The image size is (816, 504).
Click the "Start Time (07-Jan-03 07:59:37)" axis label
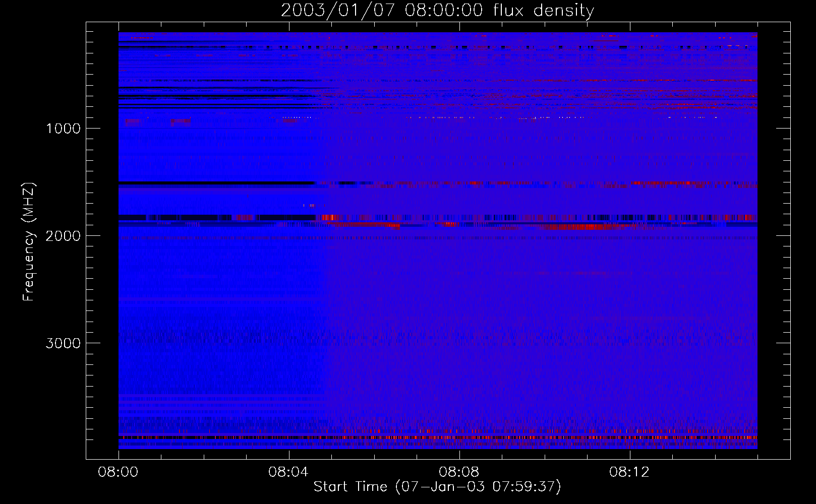437,487
